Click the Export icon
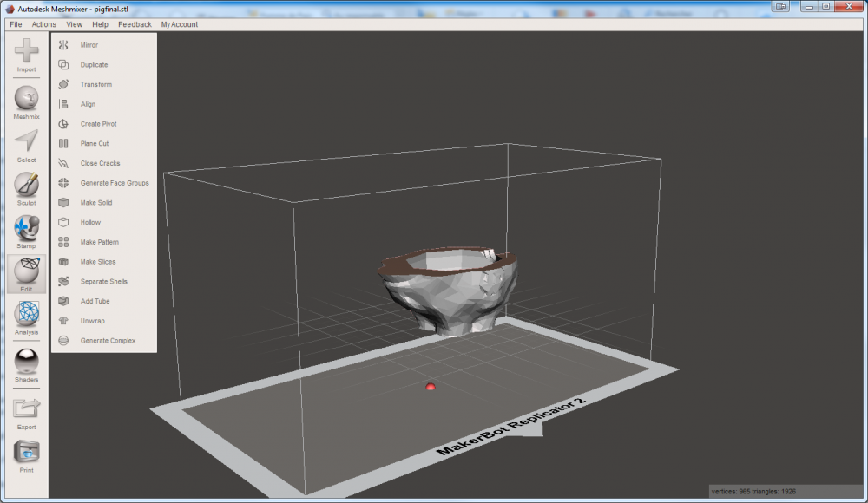The width and height of the screenshot is (868, 503). pyautogui.click(x=26, y=414)
